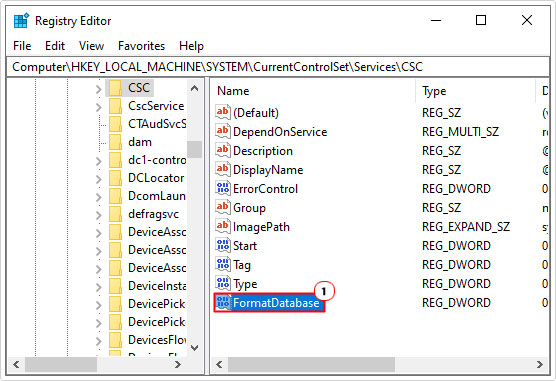
Task: Open the Edit menu
Action: point(55,46)
